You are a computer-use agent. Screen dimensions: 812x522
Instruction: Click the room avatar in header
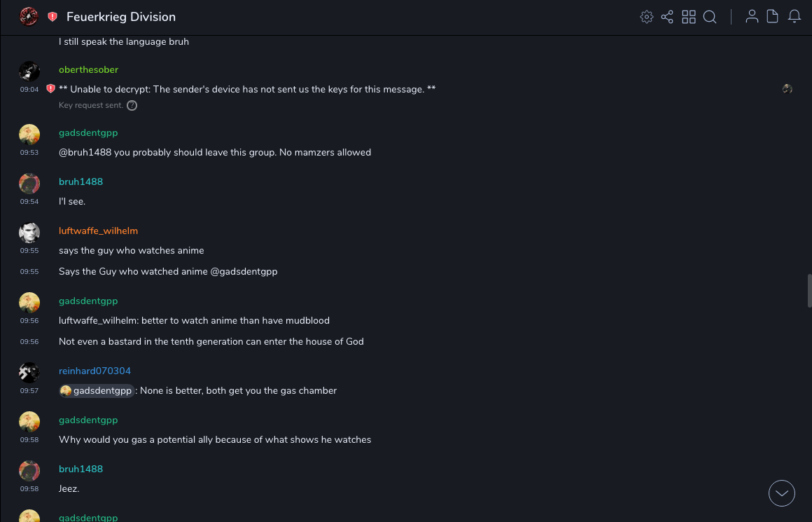[29, 16]
